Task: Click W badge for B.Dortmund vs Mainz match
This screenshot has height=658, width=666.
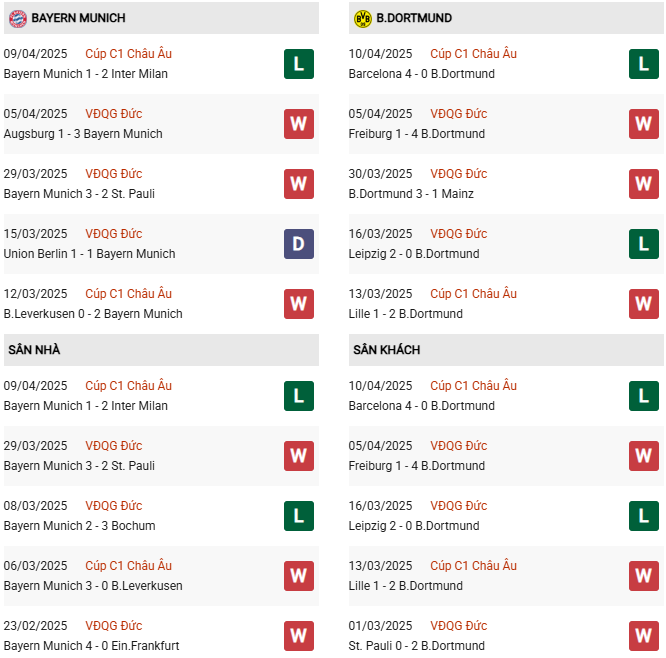Action: pyautogui.click(x=643, y=184)
